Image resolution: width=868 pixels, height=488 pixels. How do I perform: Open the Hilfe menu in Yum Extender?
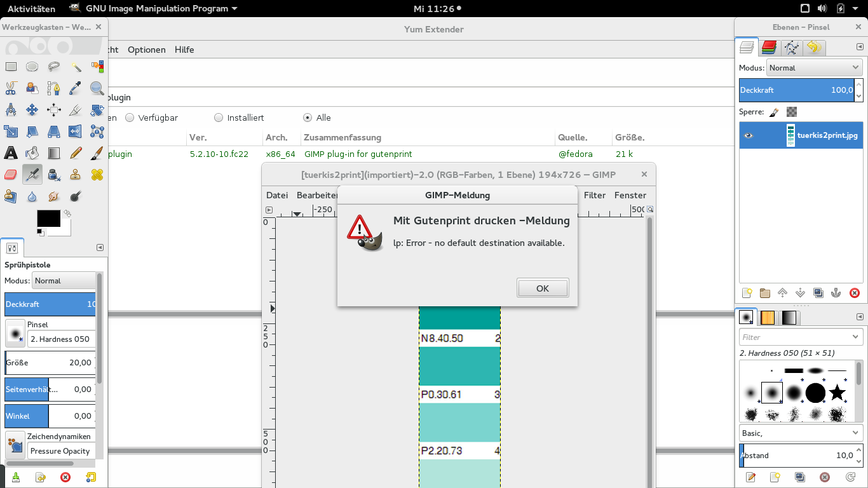click(184, 50)
